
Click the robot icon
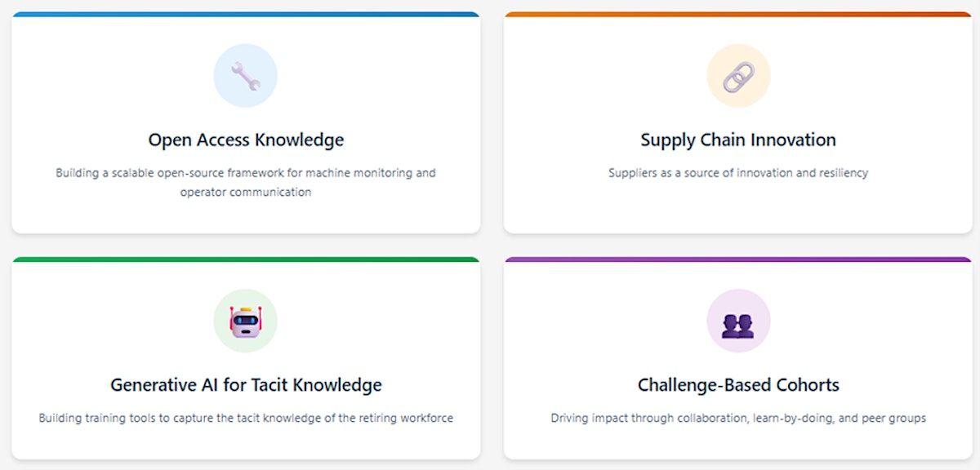pos(245,321)
